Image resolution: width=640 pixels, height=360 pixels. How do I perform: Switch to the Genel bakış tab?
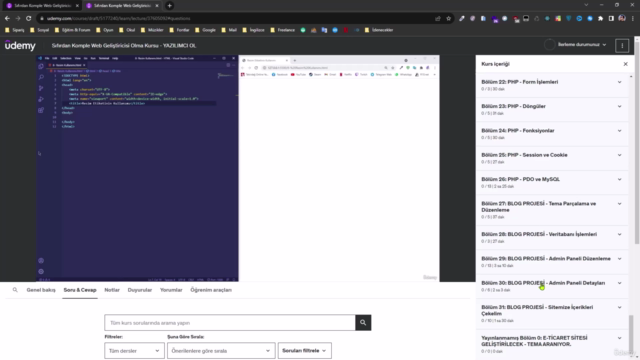[x=41, y=290]
